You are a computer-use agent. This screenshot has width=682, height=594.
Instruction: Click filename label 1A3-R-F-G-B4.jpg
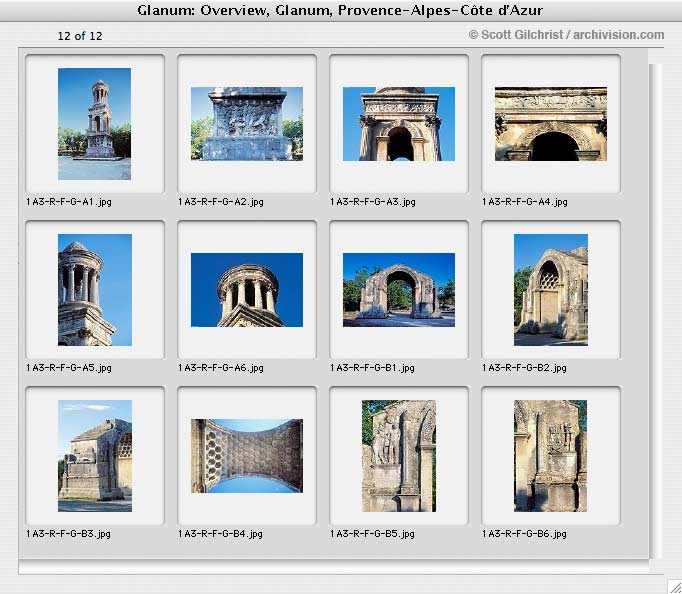pyautogui.click(x=221, y=534)
